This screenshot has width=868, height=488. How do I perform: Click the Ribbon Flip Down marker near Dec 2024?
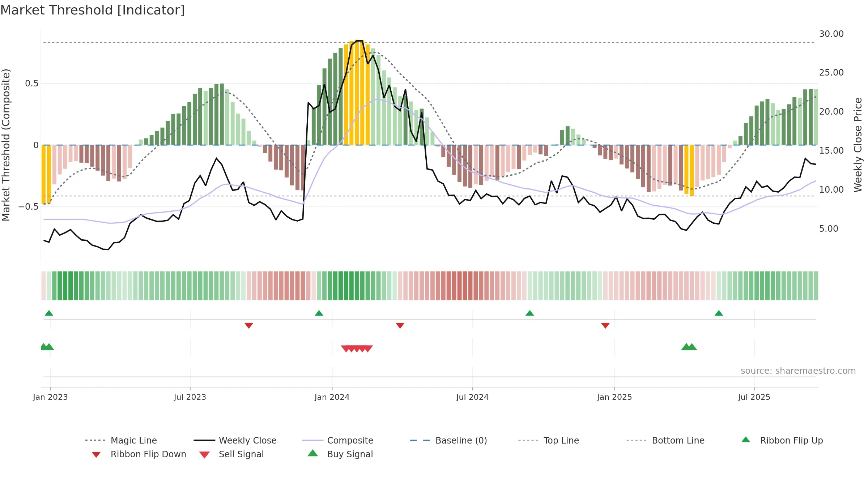pos(605,326)
